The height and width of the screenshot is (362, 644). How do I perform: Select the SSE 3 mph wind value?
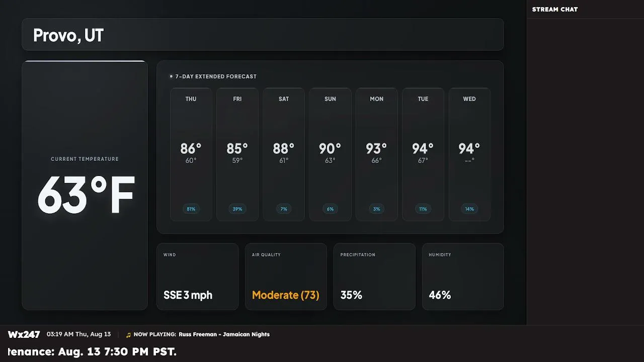click(x=188, y=295)
